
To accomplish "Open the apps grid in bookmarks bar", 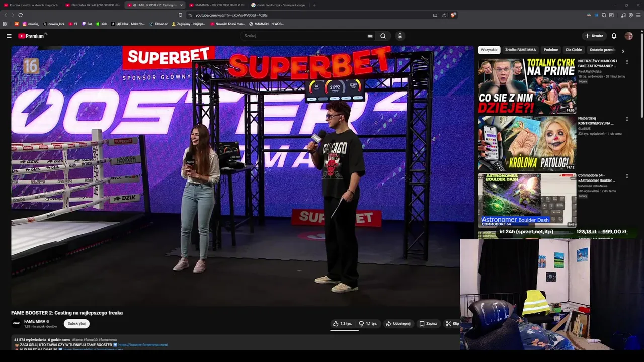I will pyautogui.click(x=5, y=24).
